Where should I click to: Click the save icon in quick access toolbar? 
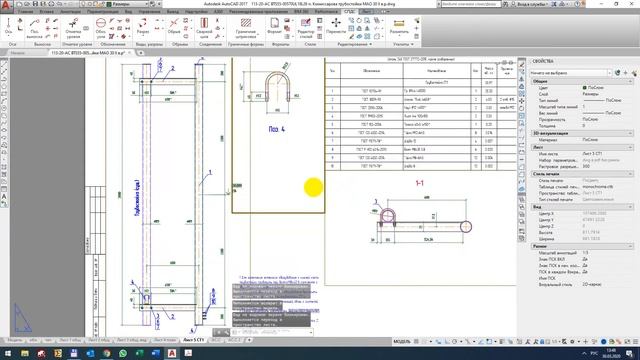(35, 4)
